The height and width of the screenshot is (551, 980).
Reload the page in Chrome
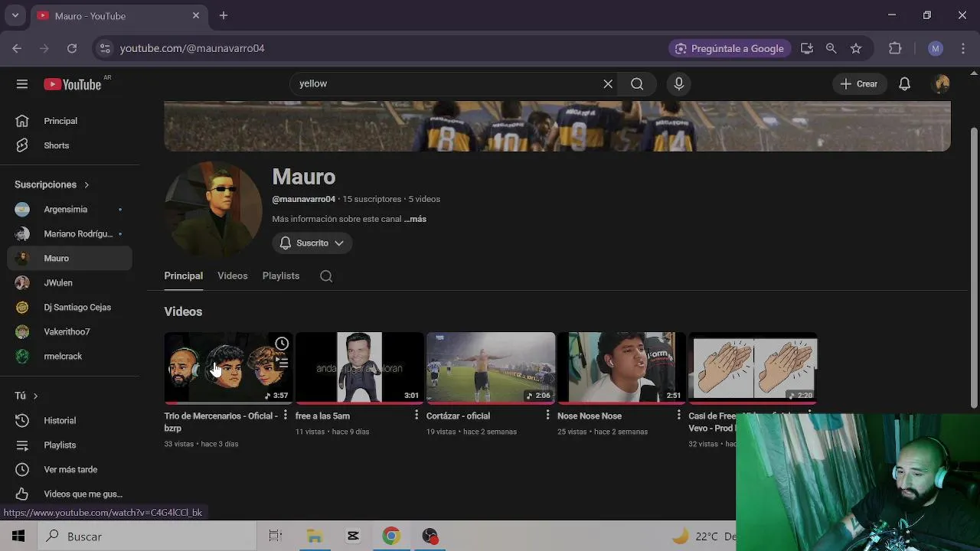[x=72, y=48]
